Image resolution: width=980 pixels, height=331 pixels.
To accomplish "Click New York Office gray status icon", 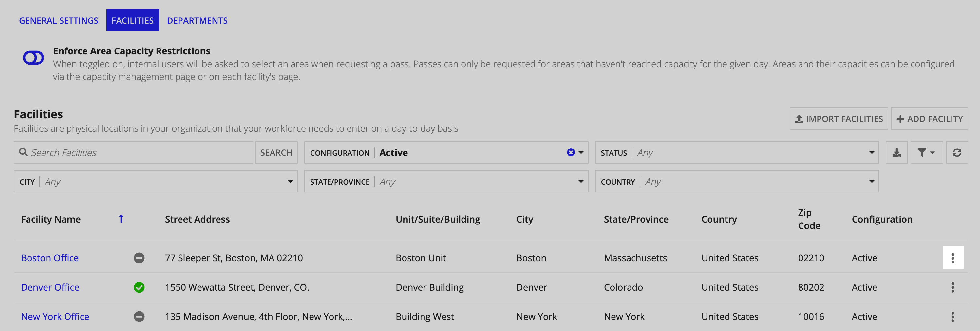I will (139, 317).
